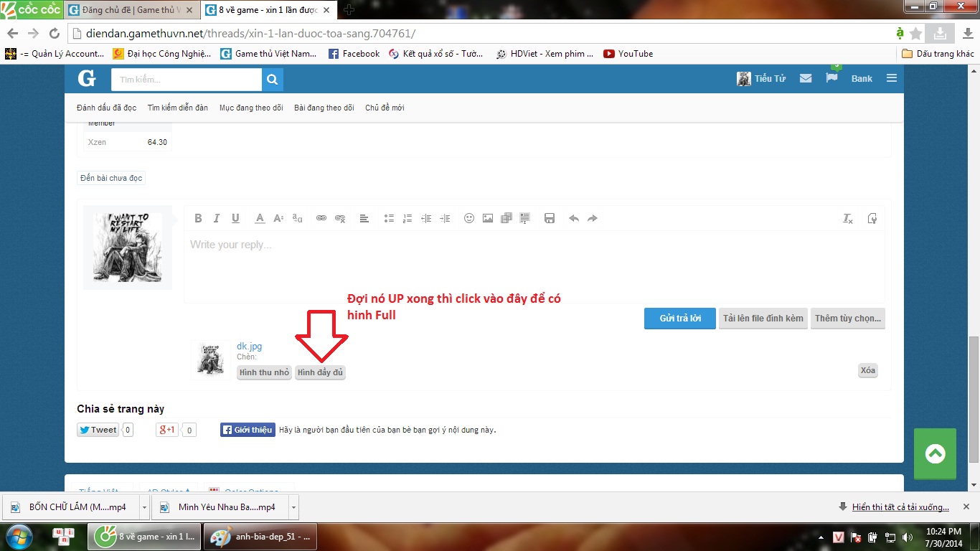Switch to the 'Đăng chủ đề' browser tab
The width and height of the screenshot is (980, 551).
tap(135, 10)
